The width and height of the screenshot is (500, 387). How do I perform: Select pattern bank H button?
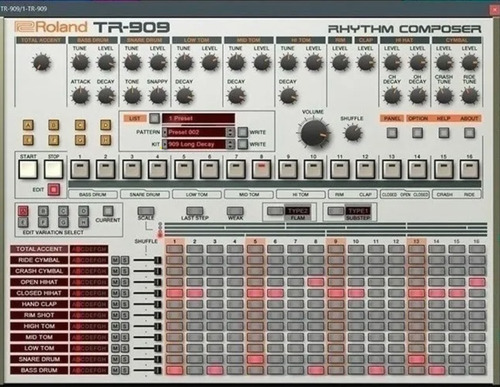(x=105, y=140)
